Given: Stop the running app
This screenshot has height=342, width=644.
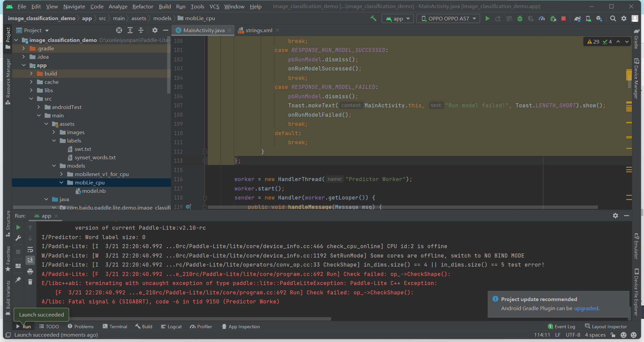Looking at the screenshot, I should (x=563, y=18).
